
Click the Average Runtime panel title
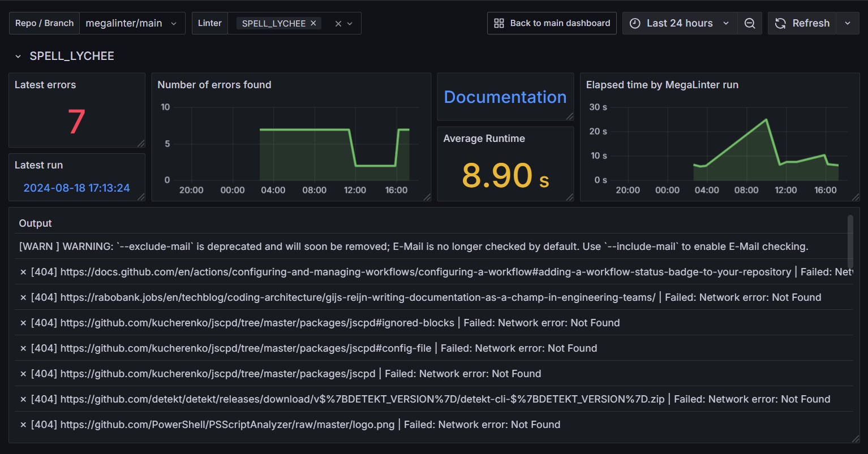point(484,139)
